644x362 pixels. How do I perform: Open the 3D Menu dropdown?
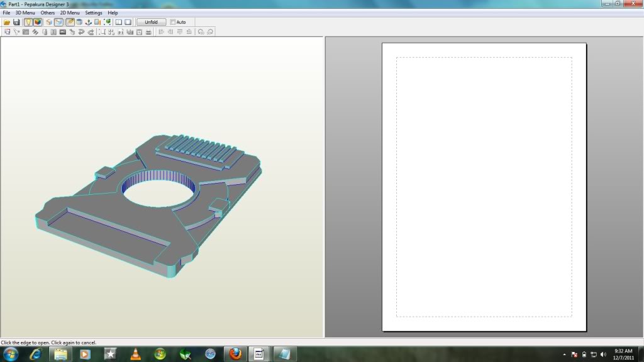[x=25, y=13]
